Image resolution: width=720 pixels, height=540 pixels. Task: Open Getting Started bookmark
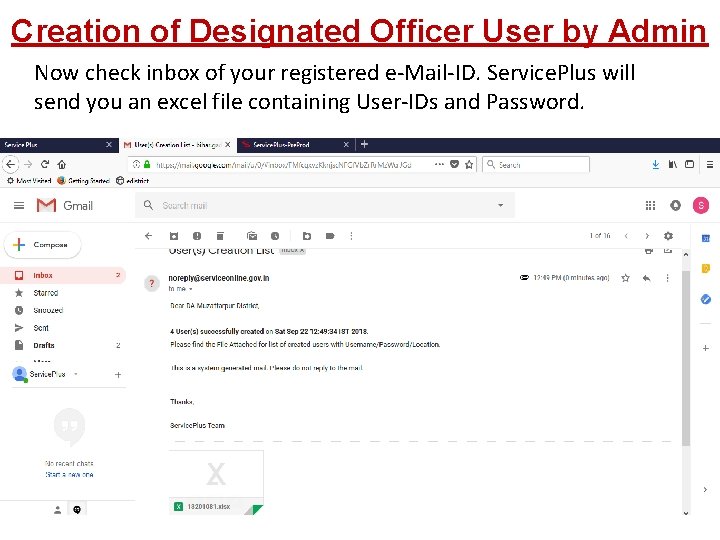[84, 180]
